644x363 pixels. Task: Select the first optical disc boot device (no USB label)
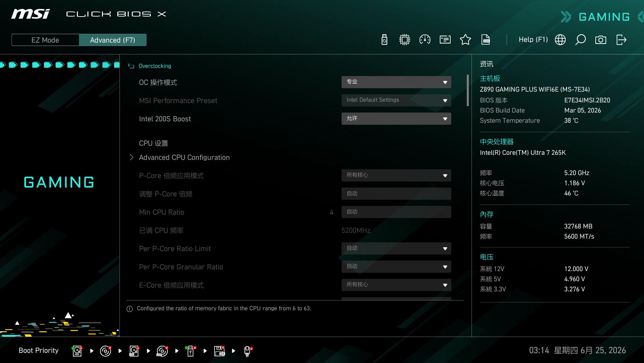point(105,351)
